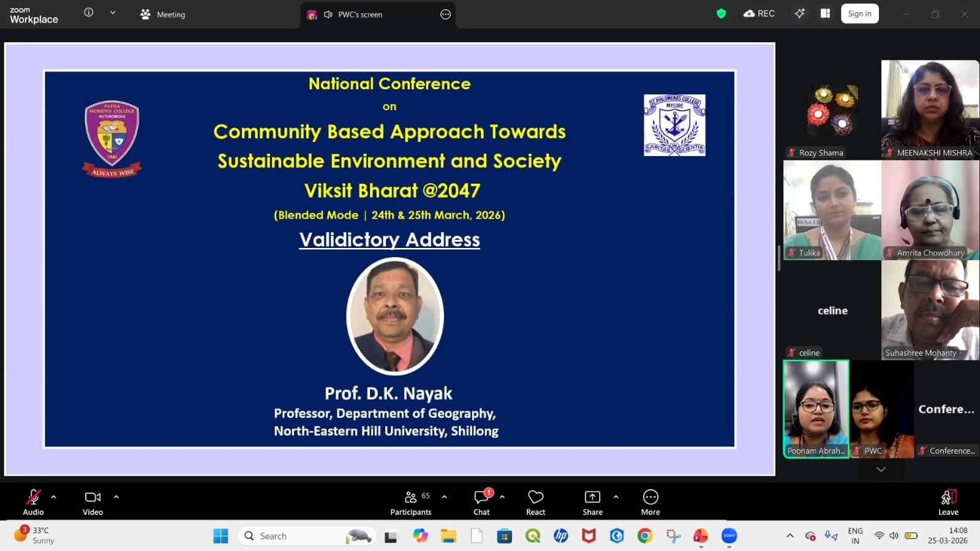
Task: Expand the audio settings caret
Action: [54, 497]
